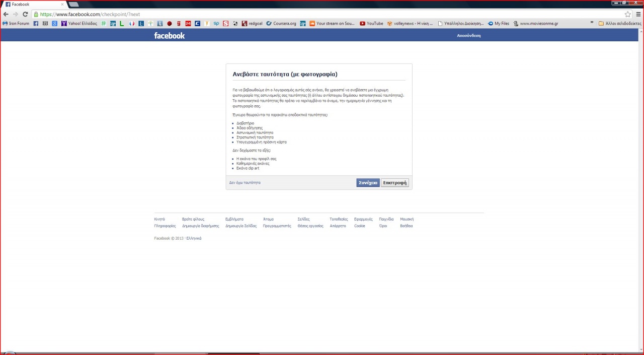Open the Coursera.org bookmark

[x=282, y=23]
